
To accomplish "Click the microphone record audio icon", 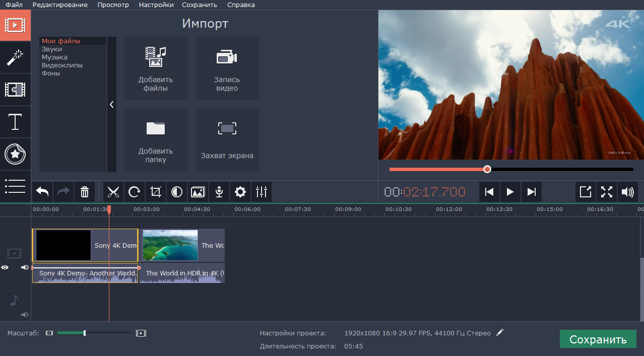I will pyautogui.click(x=219, y=192).
